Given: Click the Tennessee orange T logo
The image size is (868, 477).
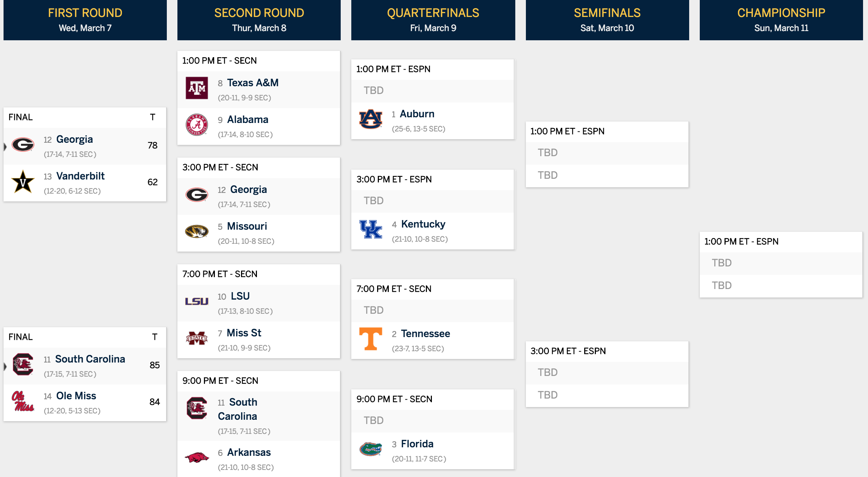Looking at the screenshot, I should click(371, 339).
